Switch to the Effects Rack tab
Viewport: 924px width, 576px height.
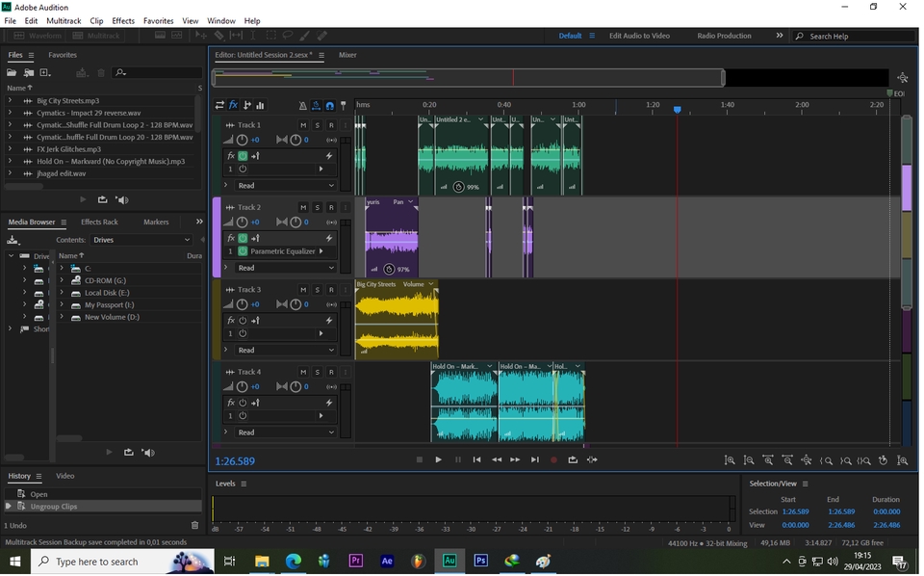coord(99,223)
